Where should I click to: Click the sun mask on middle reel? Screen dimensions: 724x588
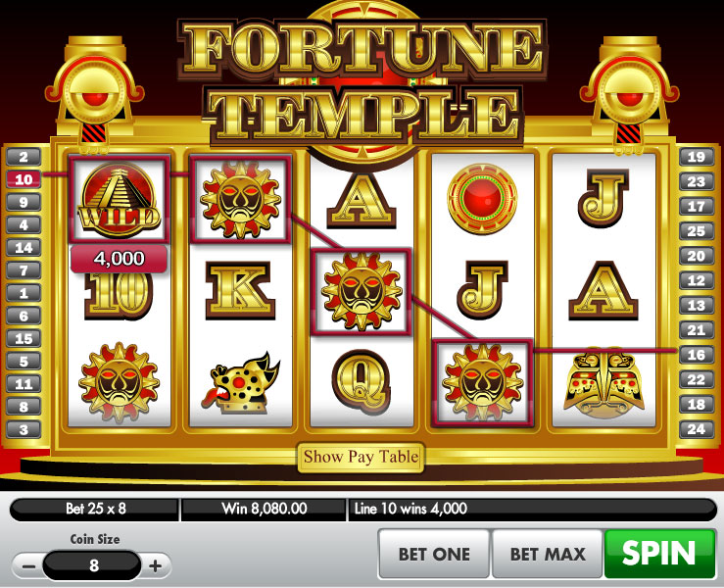click(362, 292)
